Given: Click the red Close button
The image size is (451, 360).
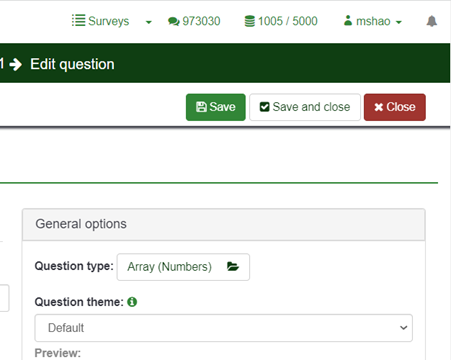Looking at the screenshot, I should (x=395, y=107).
